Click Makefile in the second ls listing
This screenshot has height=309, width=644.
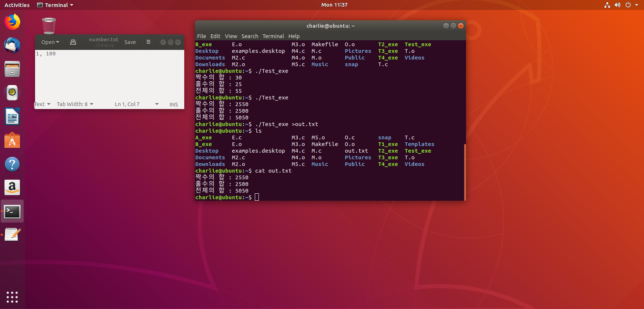coord(325,144)
